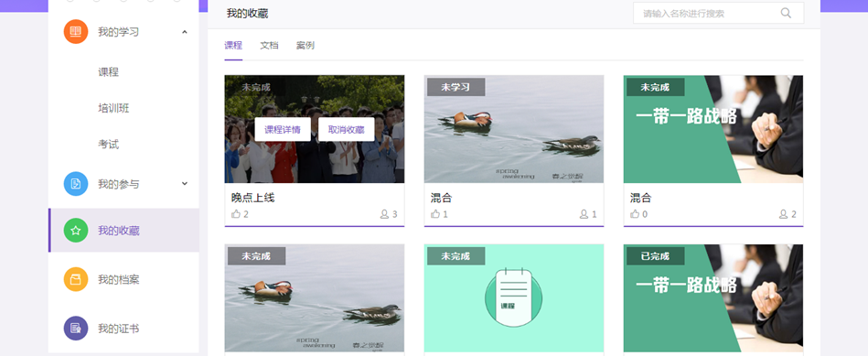Image resolution: width=868 pixels, height=356 pixels.
Task: Open 我的档案 sidebar label
Action: (119, 280)
